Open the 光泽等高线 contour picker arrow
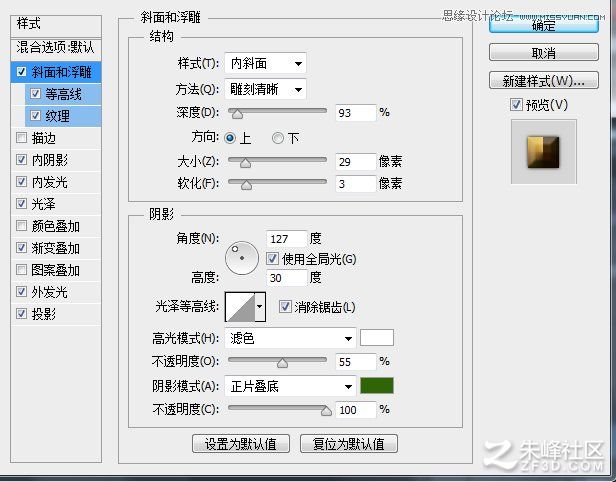 [260, 306]
